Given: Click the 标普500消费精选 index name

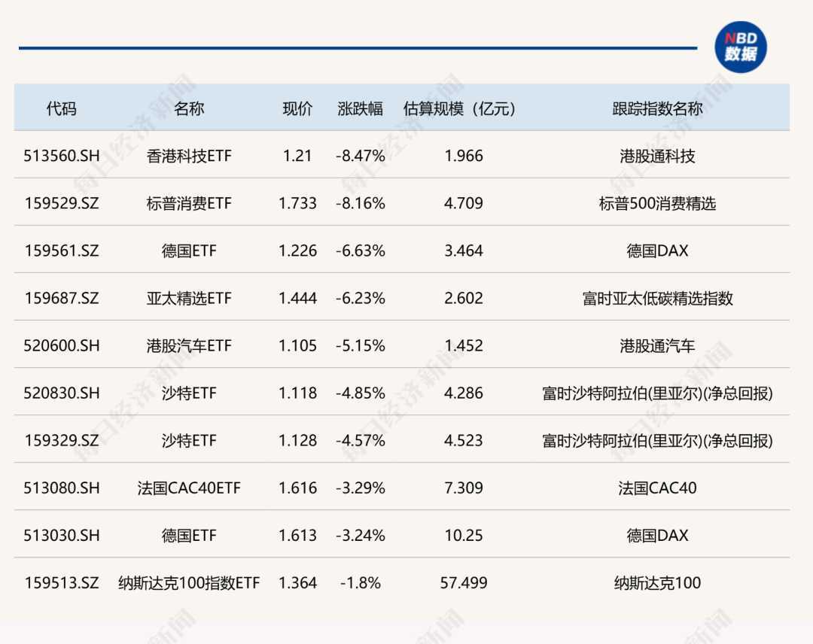Looking at the screenshot, I should [x=657, y=203].
